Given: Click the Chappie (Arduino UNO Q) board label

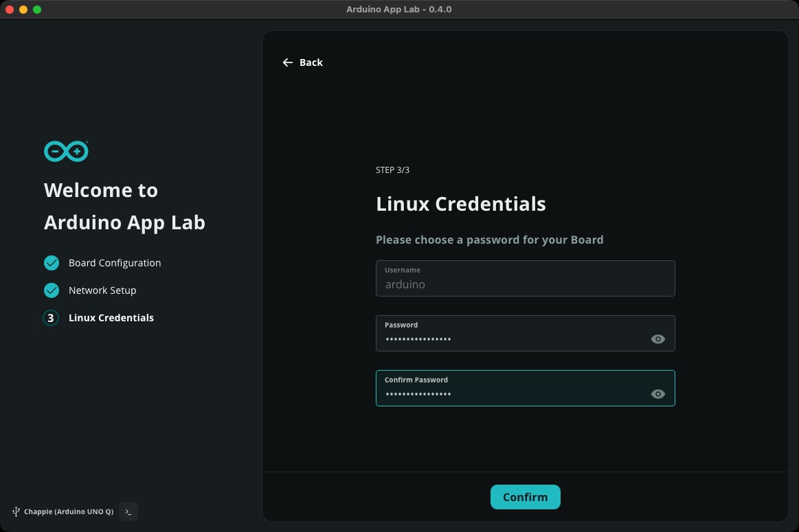Looking at the screenshot, I should click(69, 511).
